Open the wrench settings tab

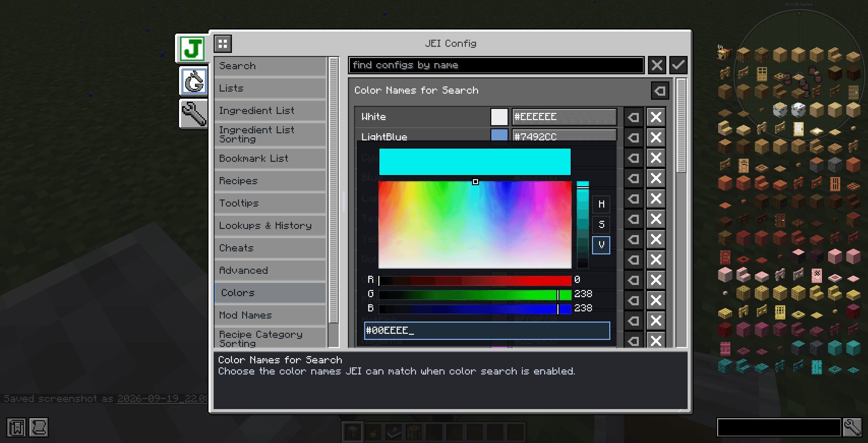(194, 114)
